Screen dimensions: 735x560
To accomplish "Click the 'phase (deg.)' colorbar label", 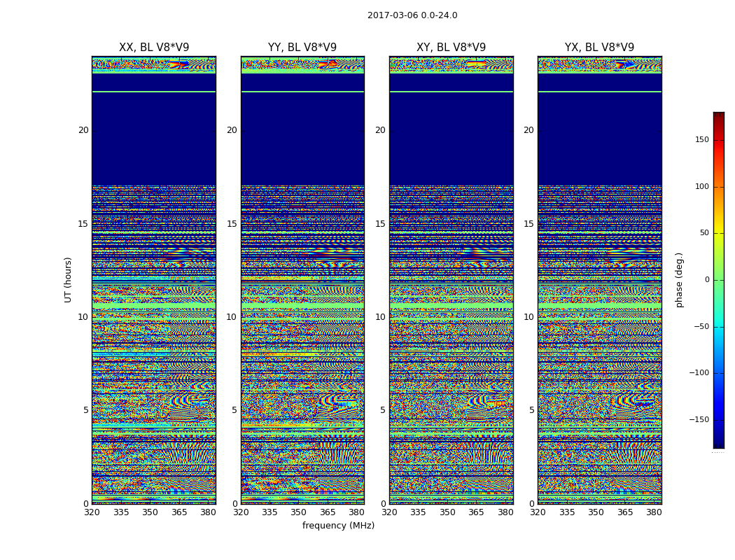I will click(679, 280).
